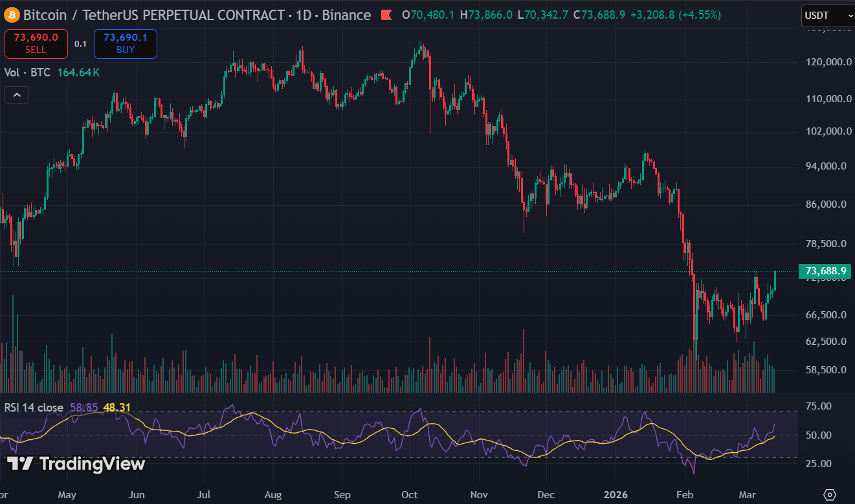The image size is (855, 504).
Task: Click the Bitcoin coin logo icon
Action: click(11, 15)
